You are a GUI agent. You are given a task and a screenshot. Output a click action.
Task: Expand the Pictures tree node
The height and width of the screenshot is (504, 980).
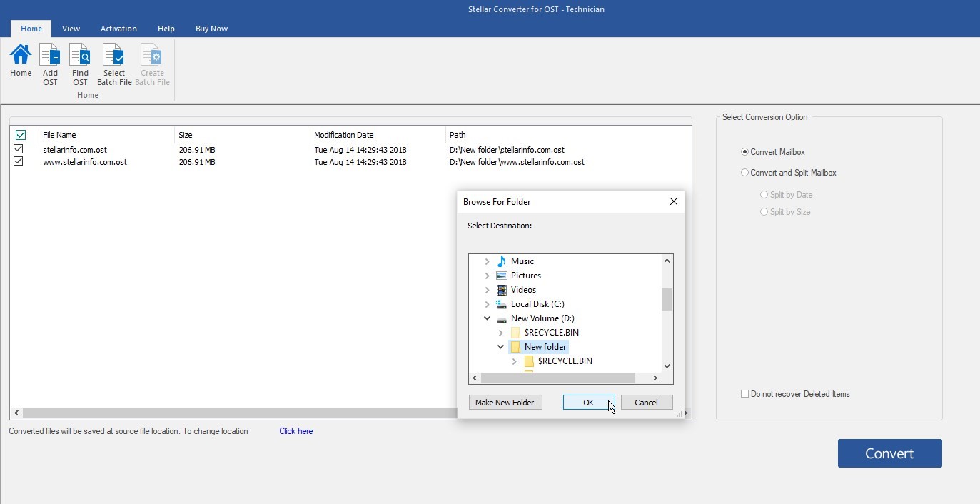(488, 276)
